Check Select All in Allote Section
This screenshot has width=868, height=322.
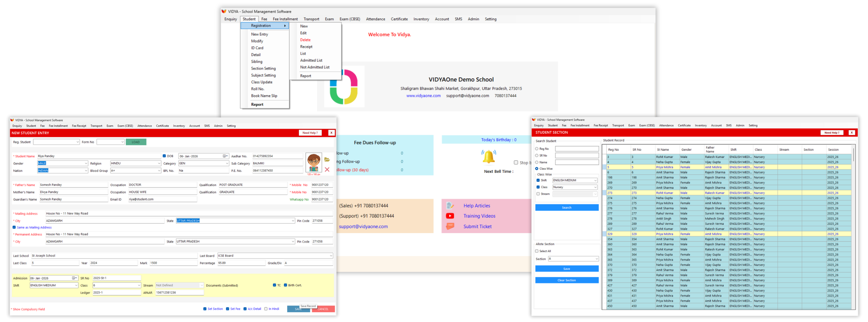537,251
